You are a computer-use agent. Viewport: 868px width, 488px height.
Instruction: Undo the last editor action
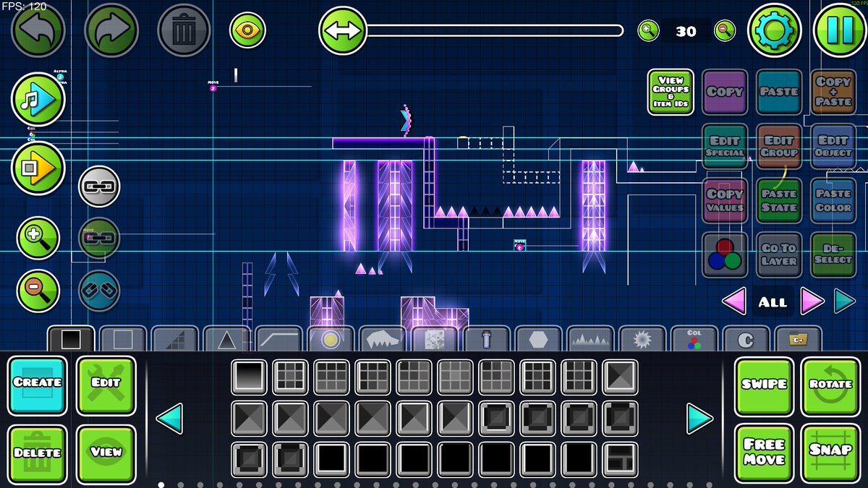coord(38,30)
